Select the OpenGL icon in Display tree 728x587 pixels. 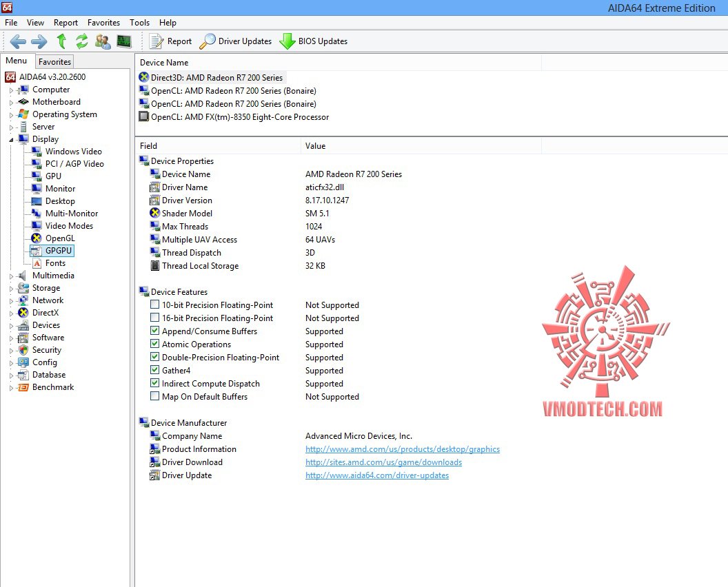pyautogui.click(x=37, y=238)
